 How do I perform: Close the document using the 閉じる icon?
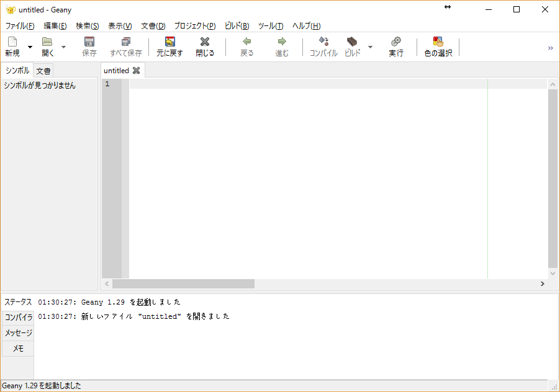[204, 47]
